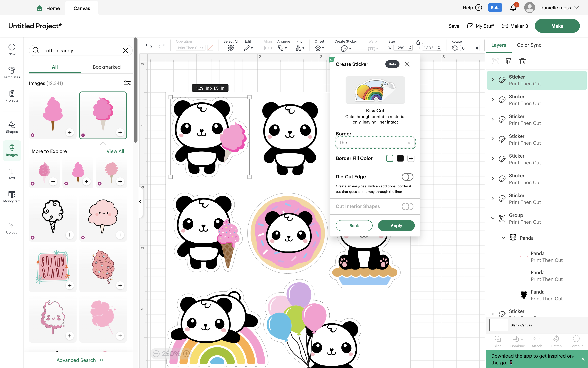Click the lock aspect ratio icon

click(418, 42)
